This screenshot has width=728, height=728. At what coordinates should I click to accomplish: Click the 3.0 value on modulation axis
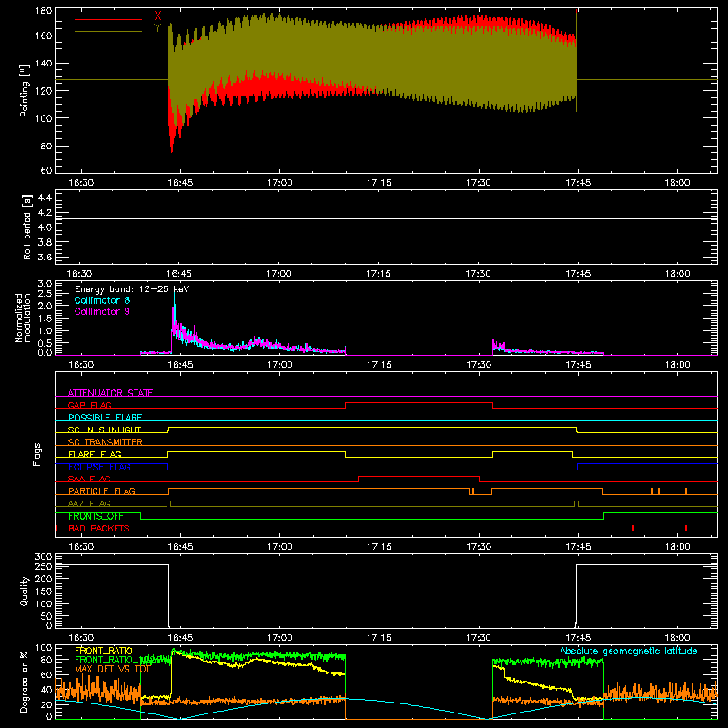pos(45,284)
